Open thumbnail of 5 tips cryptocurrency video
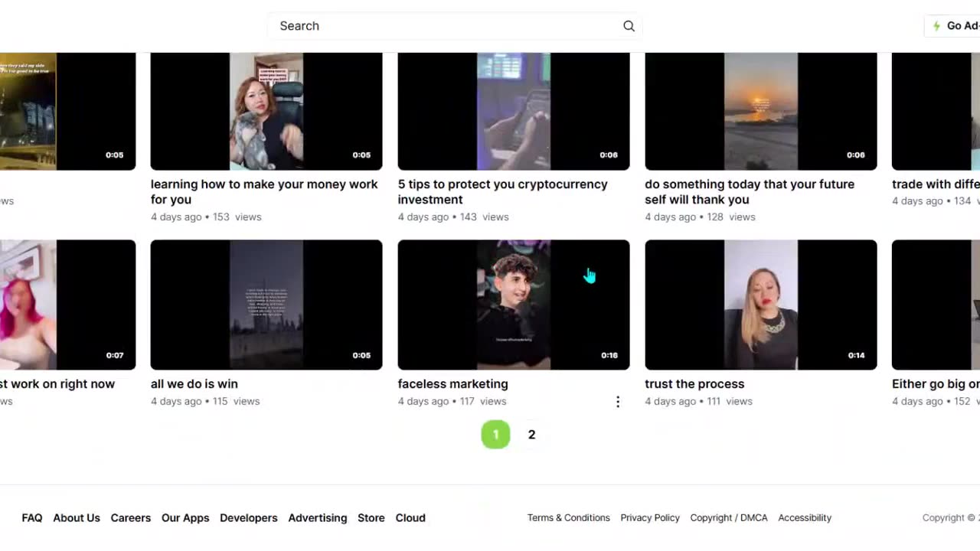The height and width of the screenshot is (551, 980). click(x=514, y=111)
